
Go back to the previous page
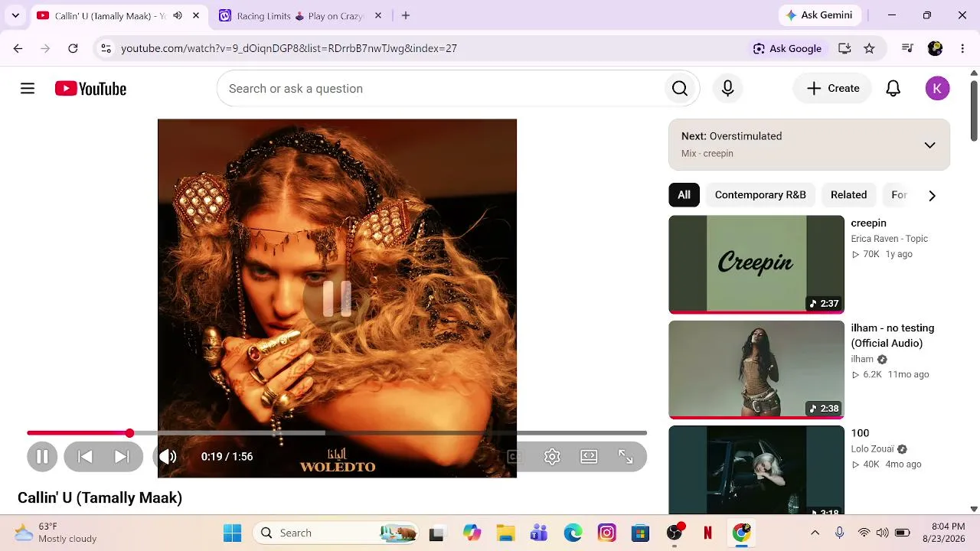[18, 48]
